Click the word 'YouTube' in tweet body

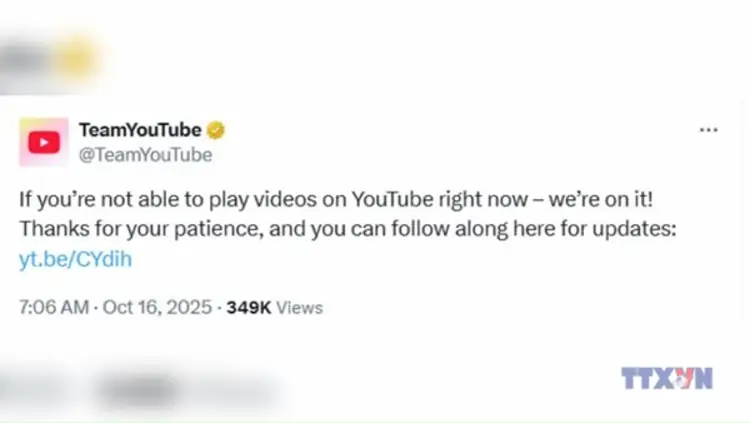pyautogui.click(x=393, y=199)
